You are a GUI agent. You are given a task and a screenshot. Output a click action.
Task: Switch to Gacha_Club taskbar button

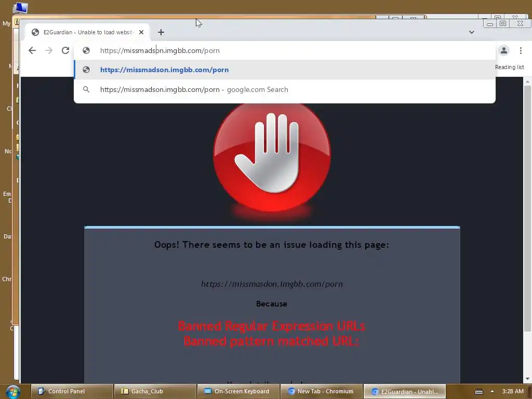coord(155,391)
